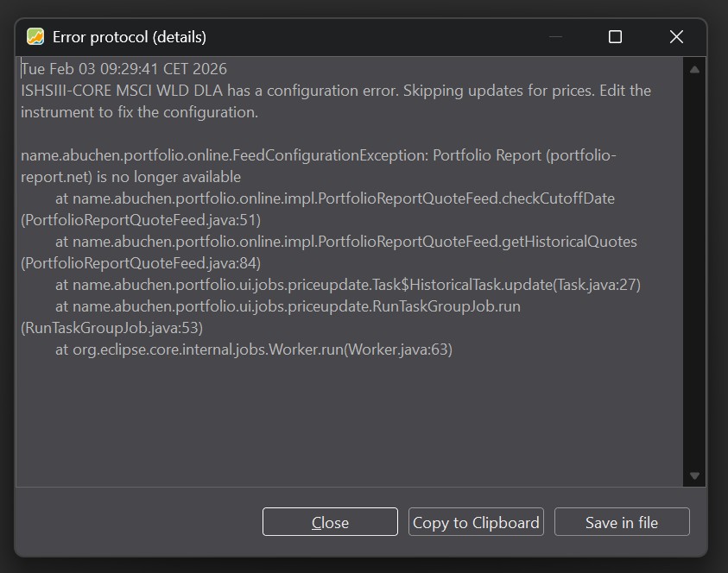Place cursor on the Tue Feb 03 timestamp line
The height and width of the screenshot is (573, 728).
[124, 69]
